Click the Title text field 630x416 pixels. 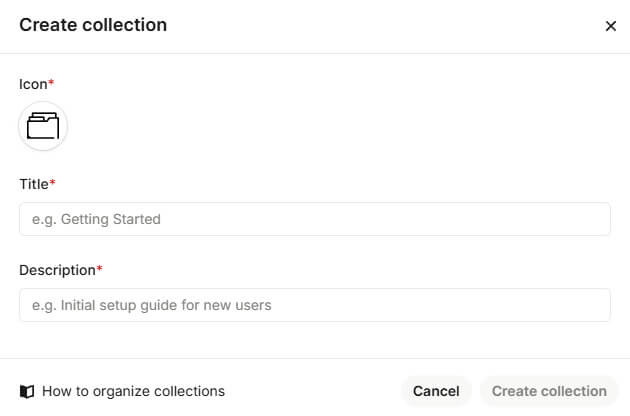click(314, 219)
